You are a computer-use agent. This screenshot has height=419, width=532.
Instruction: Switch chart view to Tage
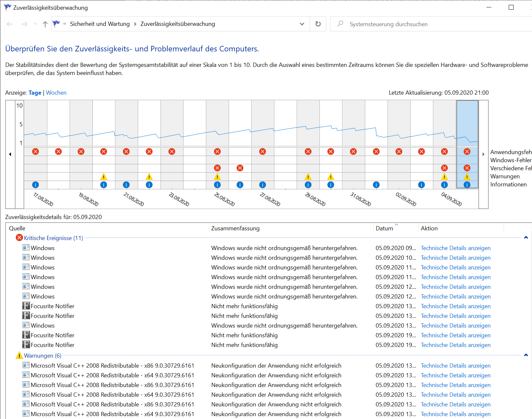point(35,93)
